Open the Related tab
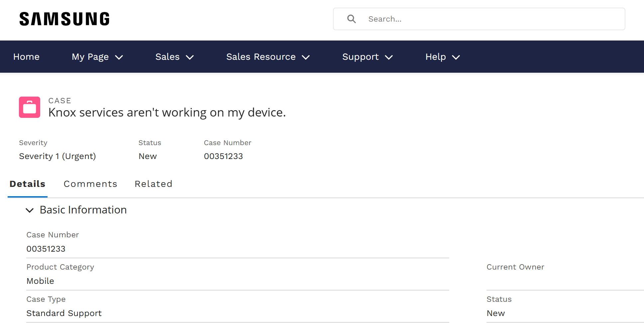Screen dimensions: 644x323 154,184
